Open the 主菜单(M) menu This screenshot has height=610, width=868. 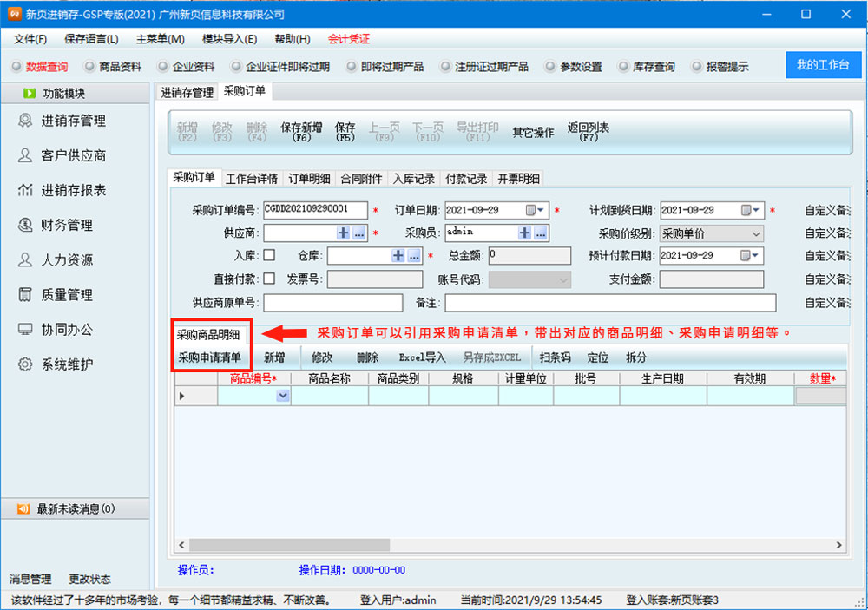160,39
